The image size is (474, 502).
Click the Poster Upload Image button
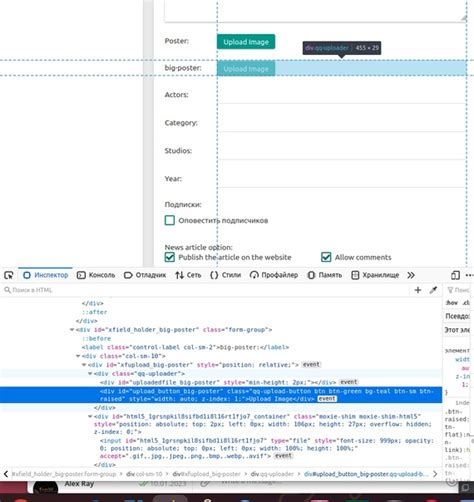246,42
